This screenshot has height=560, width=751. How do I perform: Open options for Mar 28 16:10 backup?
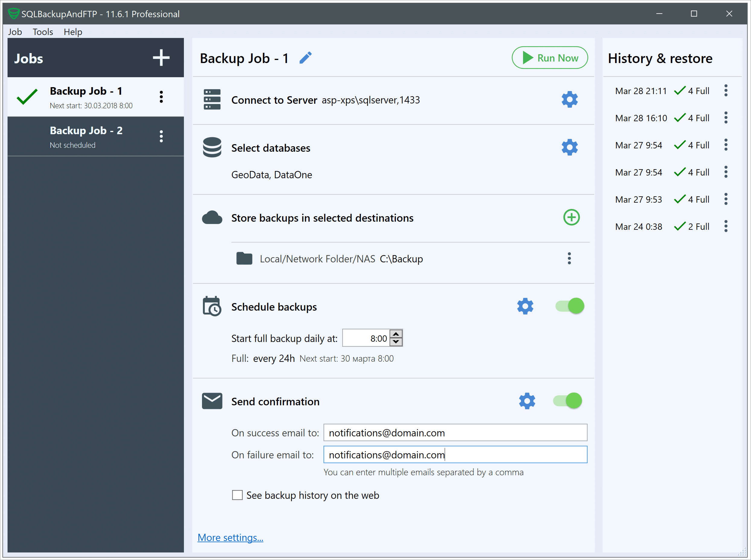(x=726, y=118)
